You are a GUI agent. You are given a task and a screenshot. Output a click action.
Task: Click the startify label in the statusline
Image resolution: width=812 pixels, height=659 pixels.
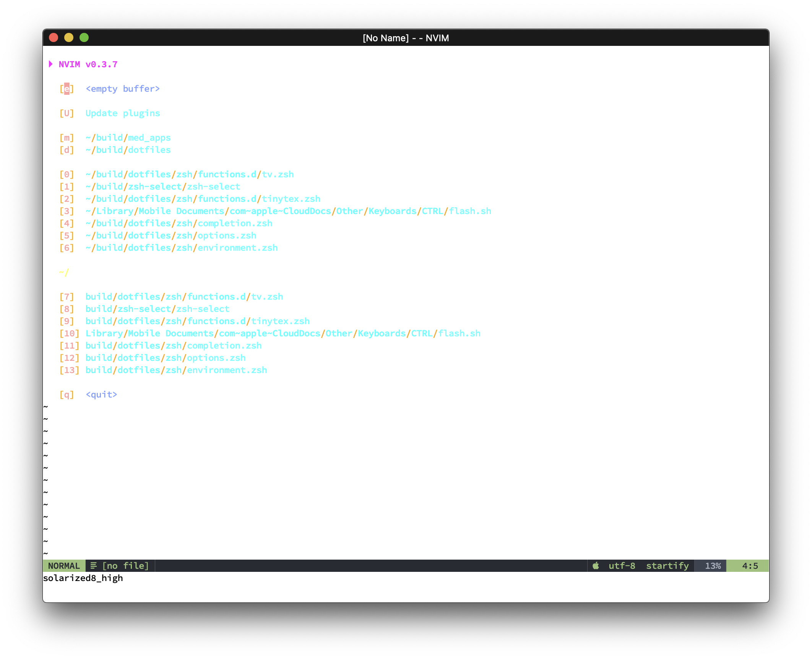click(667, 566)
